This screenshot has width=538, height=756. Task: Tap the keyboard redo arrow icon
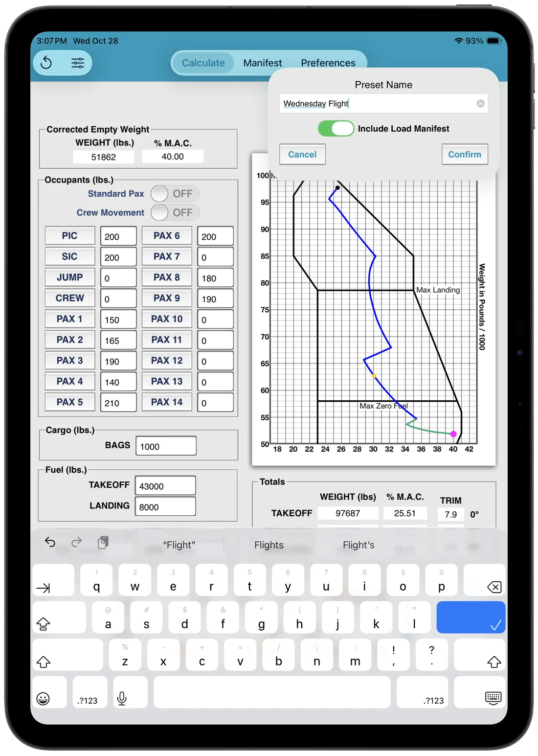click(76, 542)
